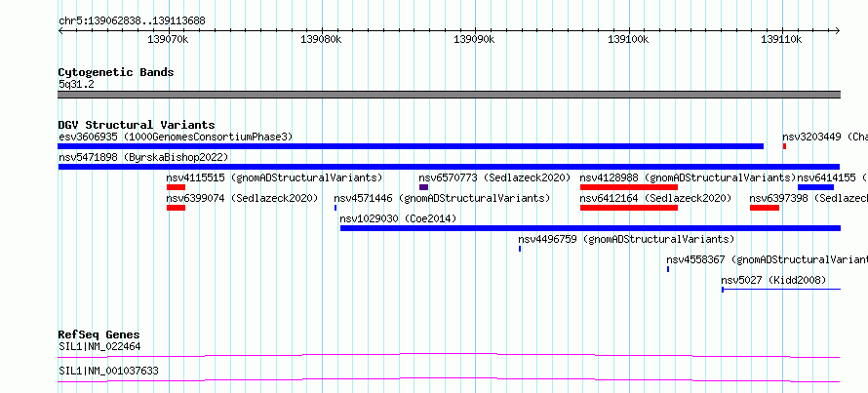Click the 5q31.2 band label
The width and height of the screenshot is (868, 393).
click(76, 84)
